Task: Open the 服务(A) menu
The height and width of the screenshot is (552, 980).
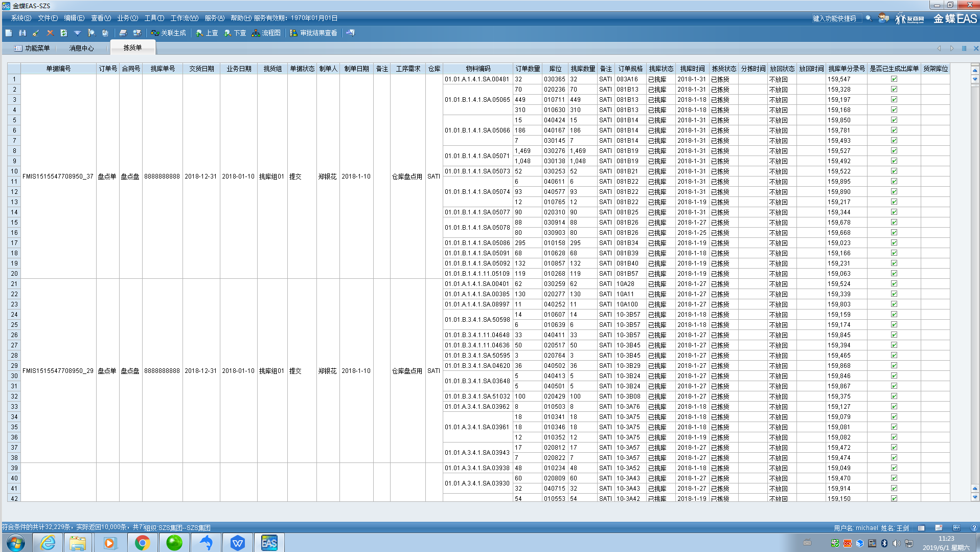Action: pos(214,18)
